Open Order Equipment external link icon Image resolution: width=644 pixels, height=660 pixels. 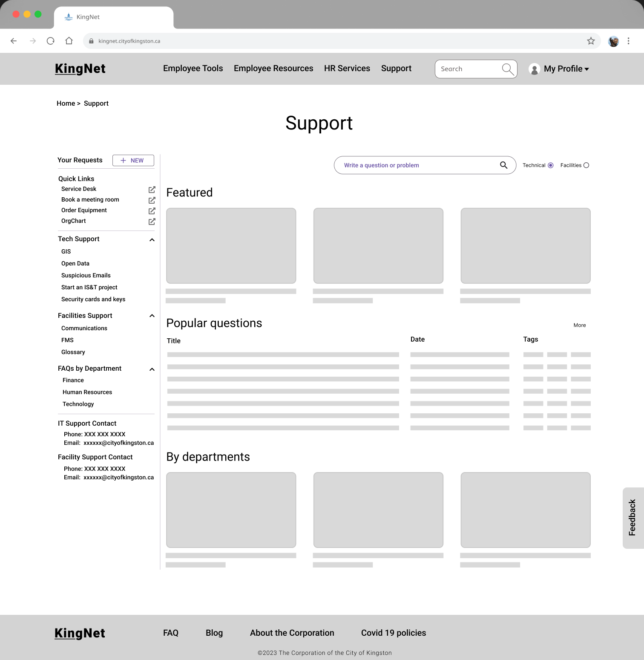click(152, 211)
